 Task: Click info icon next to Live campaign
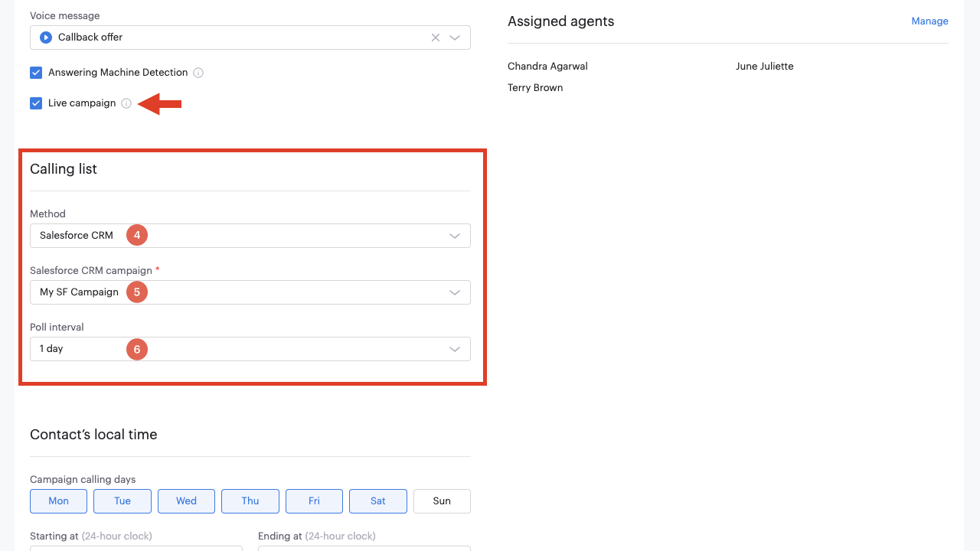(x=127, y=103)
